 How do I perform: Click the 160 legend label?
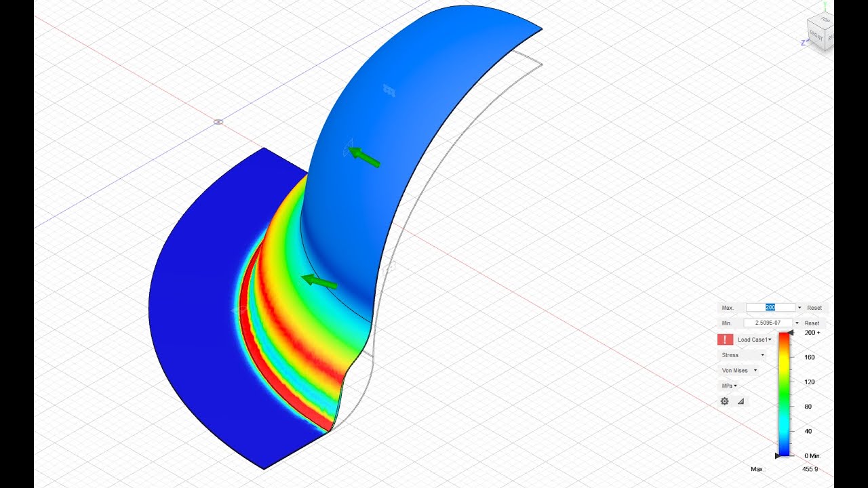tap(809, 357)
